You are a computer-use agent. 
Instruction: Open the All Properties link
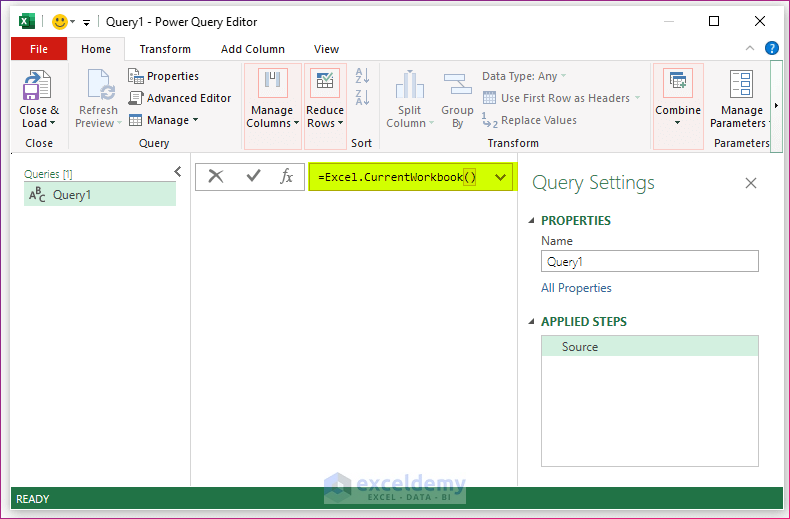pyautogui.click(x=576, y=288)
